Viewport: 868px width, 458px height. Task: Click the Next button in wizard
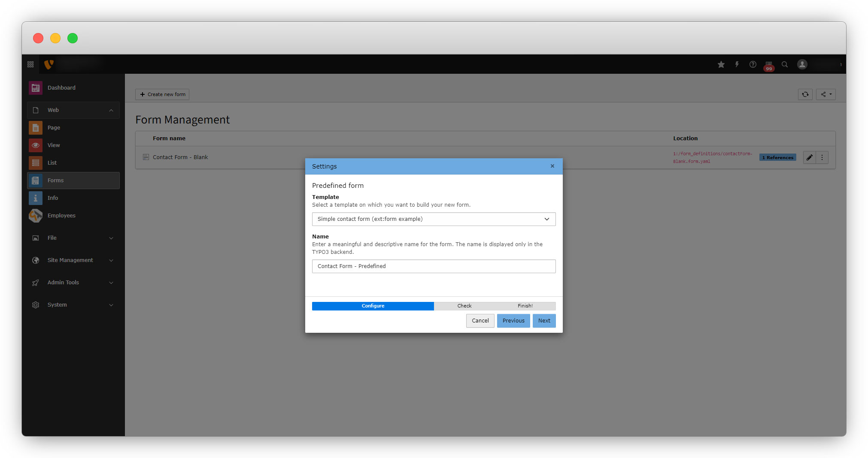(544, 321)
